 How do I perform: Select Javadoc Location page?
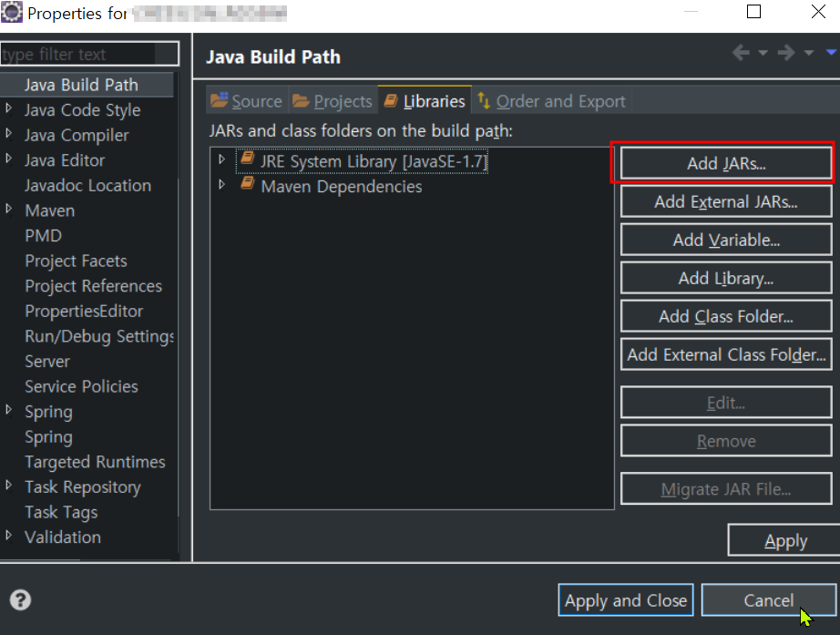tap(87, 186)
